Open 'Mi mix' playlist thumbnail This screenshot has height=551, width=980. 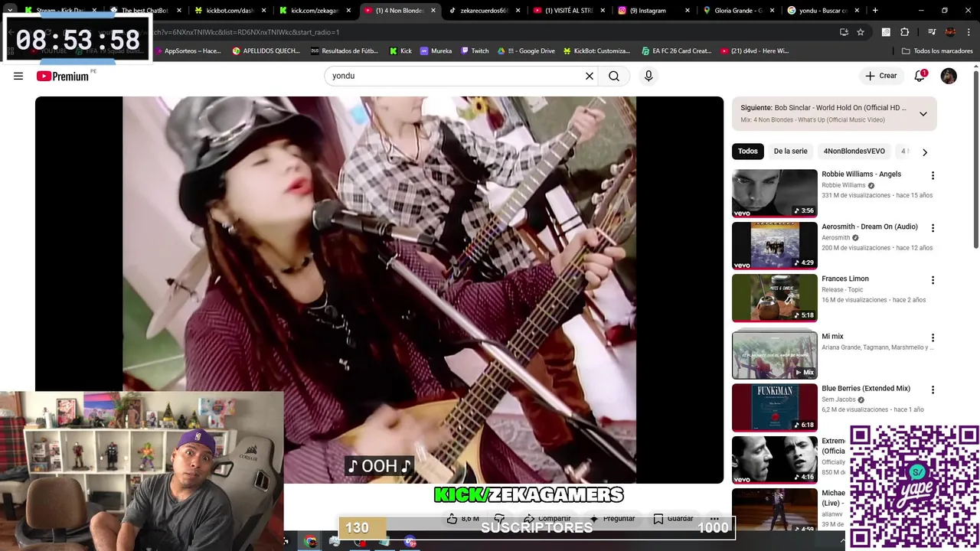tap(775, 354)
